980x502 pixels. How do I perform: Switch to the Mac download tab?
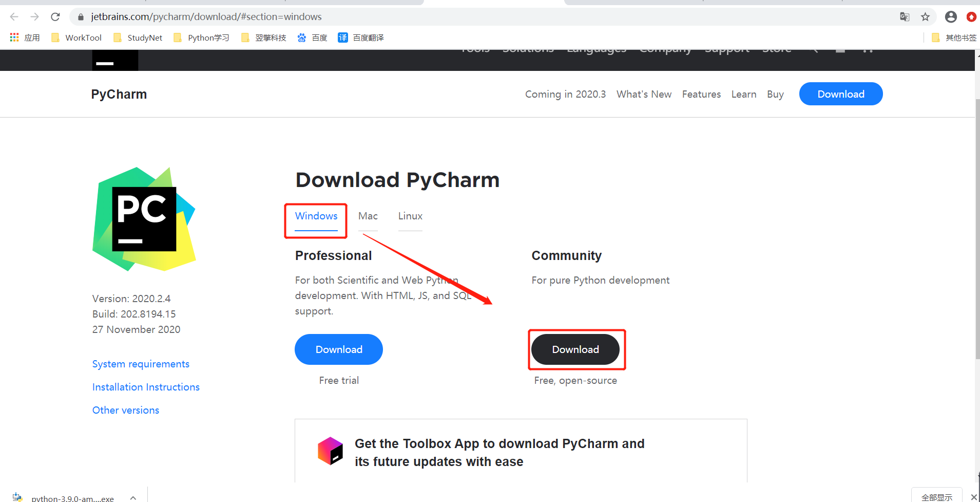[368, 216]
